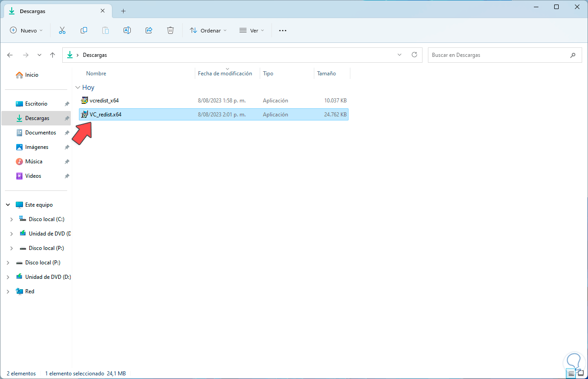Click date 8/08/2023 2:01 p. m.
Image resolution: width=588 pixels, height=379 pixels.
pyautogui.click(x=222, y=115)
